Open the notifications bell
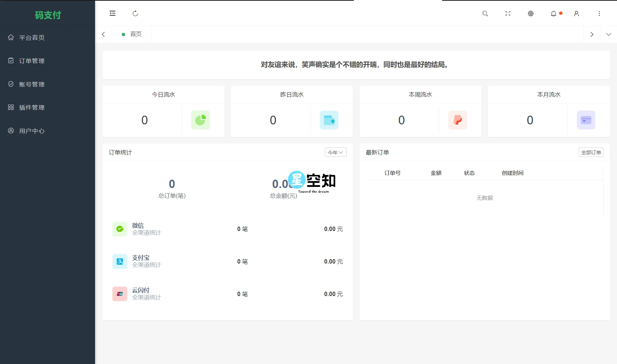Viewport: 617px width, 364px height. [553, 13]
